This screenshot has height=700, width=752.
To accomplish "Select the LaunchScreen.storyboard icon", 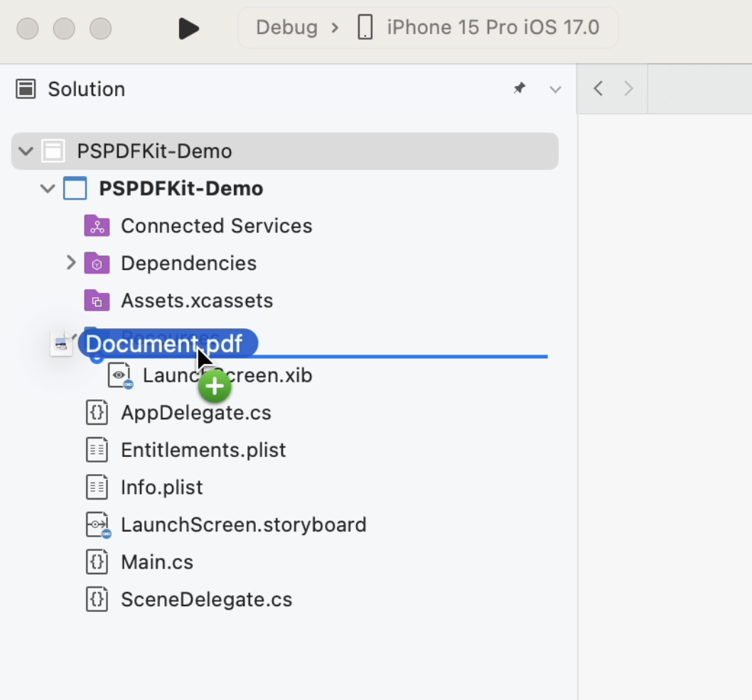I will [x=97, y=524].
